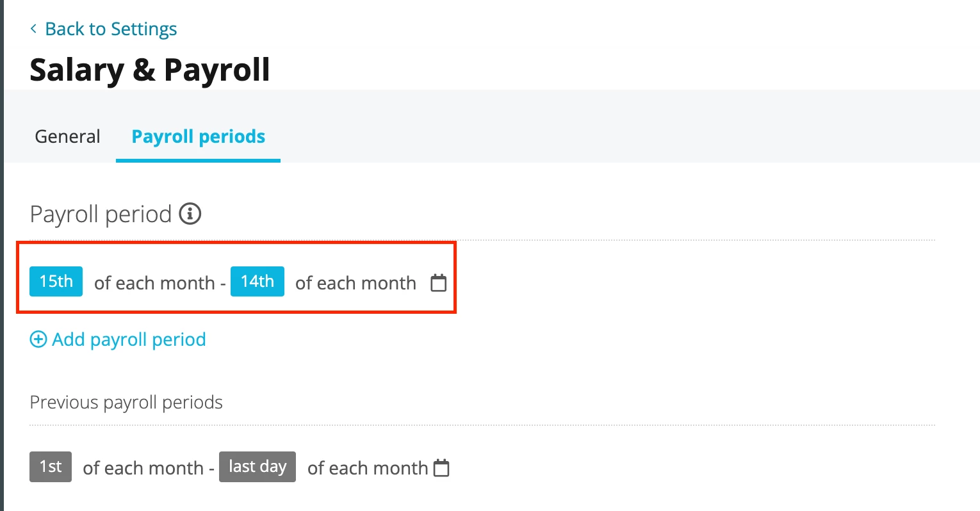Open the grey 1st start day badge
The image size is (980, 511).
[x=51, y=466]
